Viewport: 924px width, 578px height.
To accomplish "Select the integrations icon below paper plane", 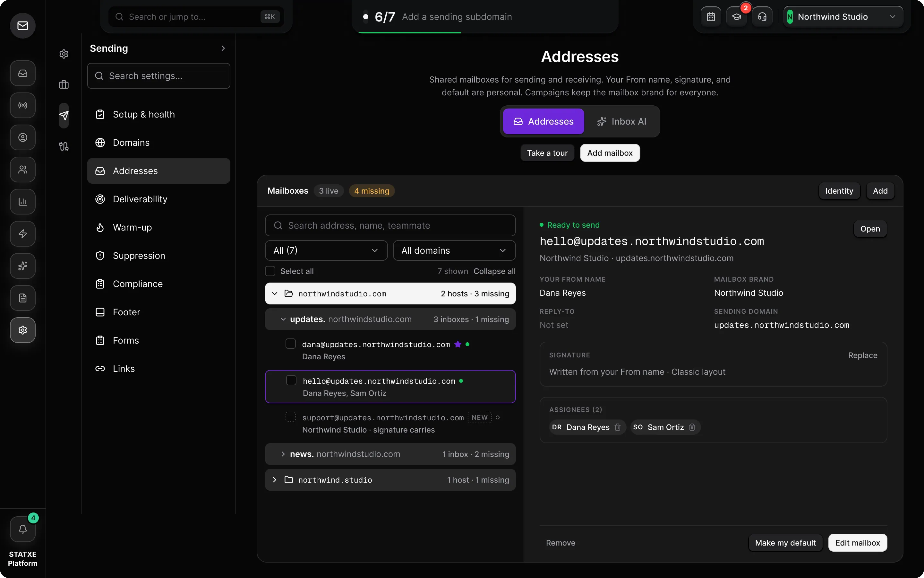I will click(x=64, y=146).
